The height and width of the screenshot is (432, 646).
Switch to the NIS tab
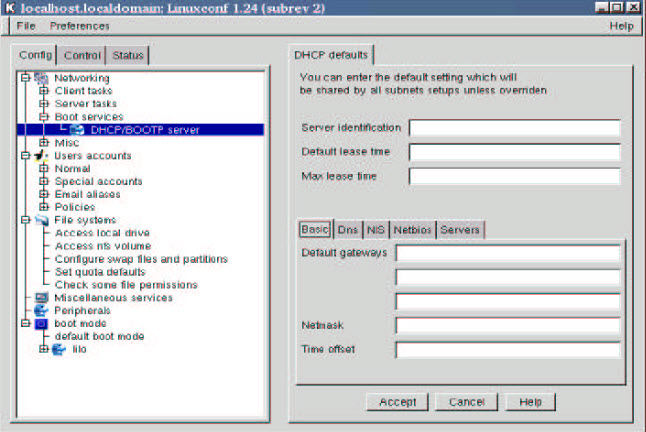tap(375, 230)
